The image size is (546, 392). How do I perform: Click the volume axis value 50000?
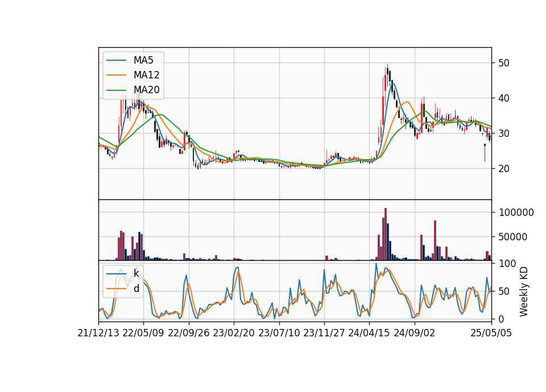513,237
